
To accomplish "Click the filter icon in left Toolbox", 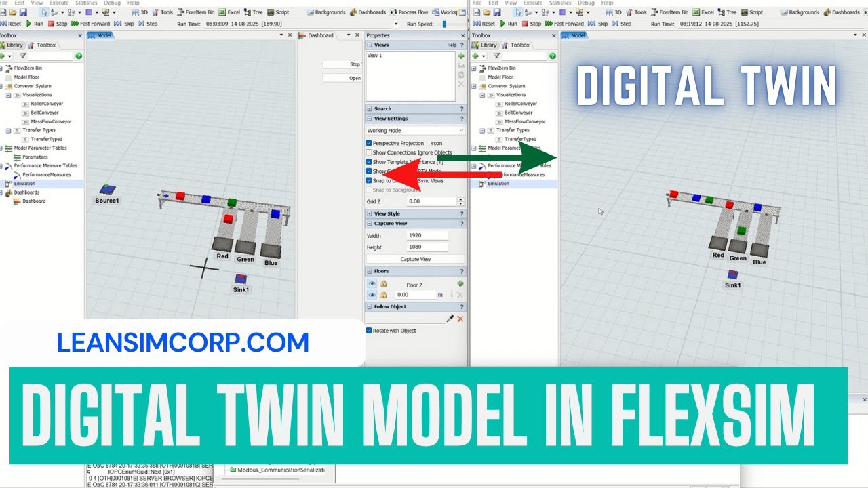I will [x=22, y=56].
